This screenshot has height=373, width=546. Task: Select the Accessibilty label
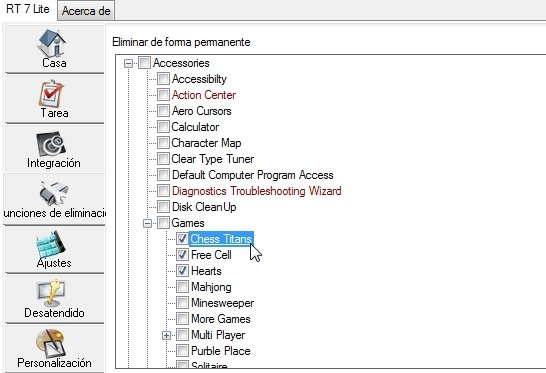(199, 79)
